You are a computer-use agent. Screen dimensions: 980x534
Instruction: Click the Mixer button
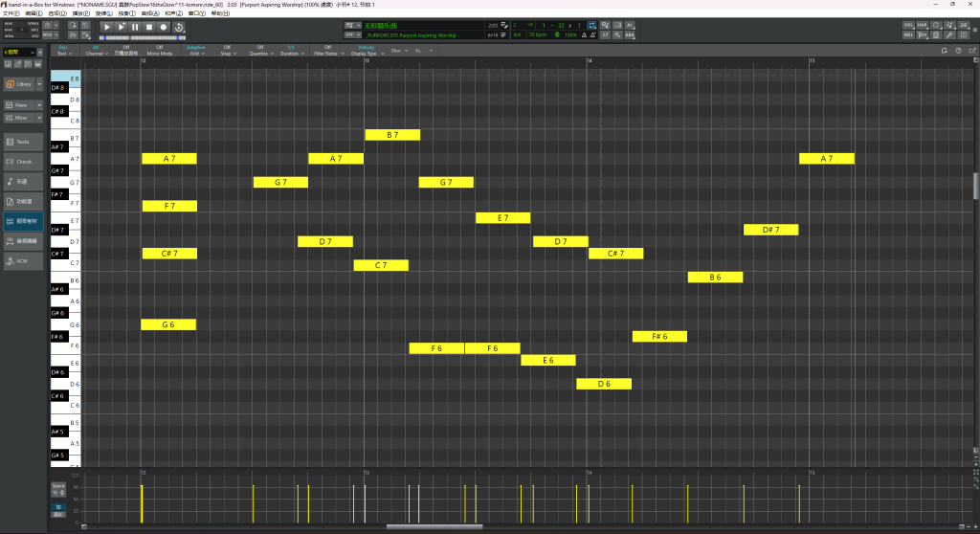(x=21, y=118)
